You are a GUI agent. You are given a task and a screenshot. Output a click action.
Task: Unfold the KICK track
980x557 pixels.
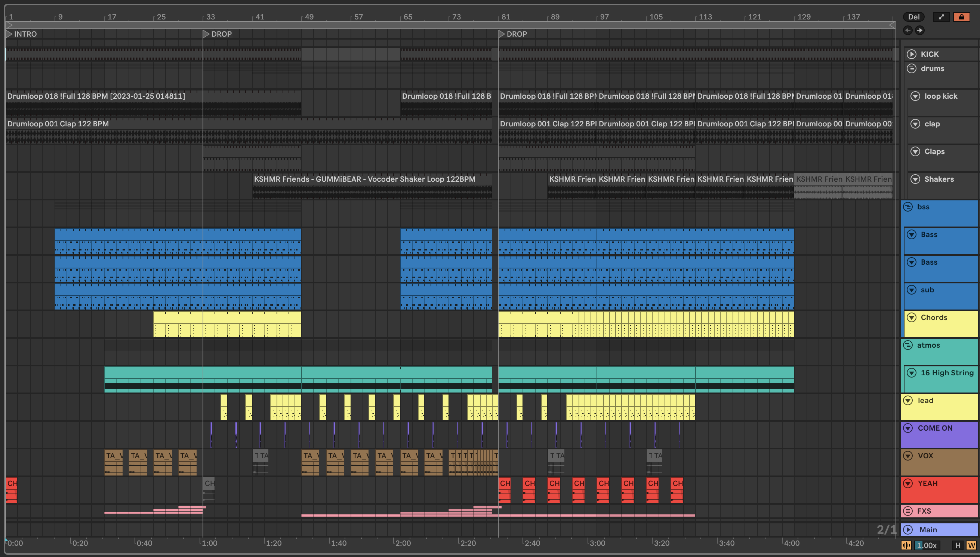[912, 54]
